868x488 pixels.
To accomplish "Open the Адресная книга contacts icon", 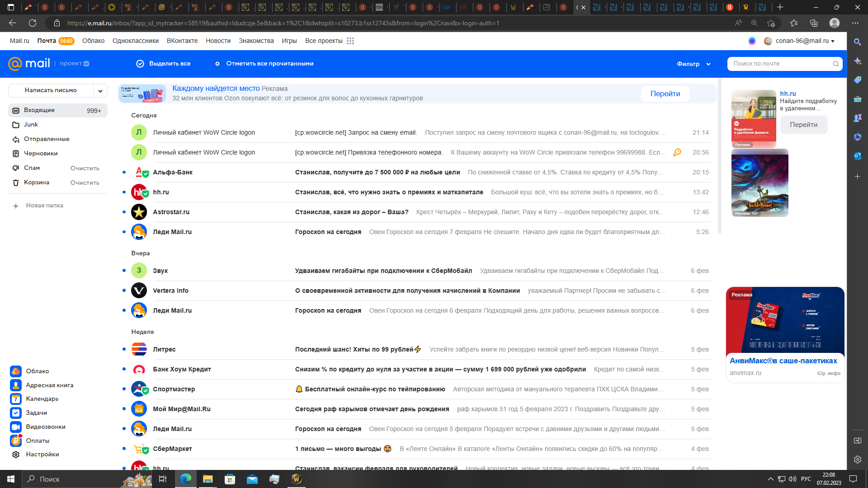I will pyautogui.click(x=16, y=385).
